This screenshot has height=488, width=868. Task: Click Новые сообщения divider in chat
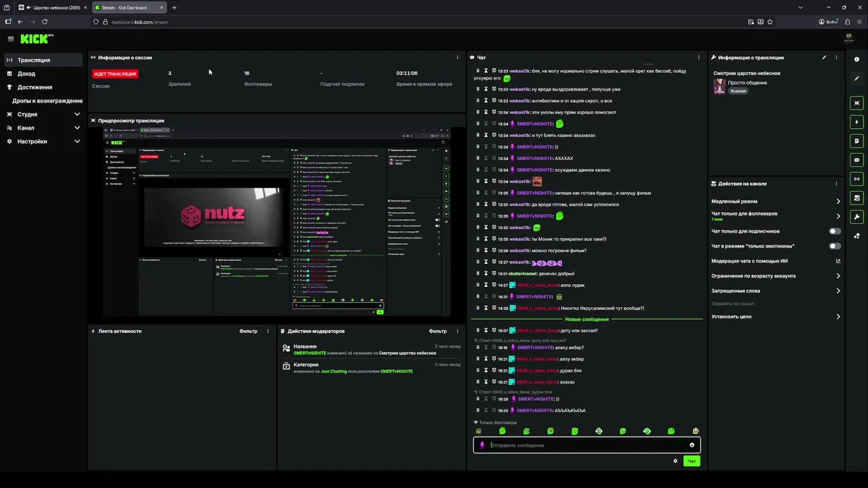[x=587, y=319]
